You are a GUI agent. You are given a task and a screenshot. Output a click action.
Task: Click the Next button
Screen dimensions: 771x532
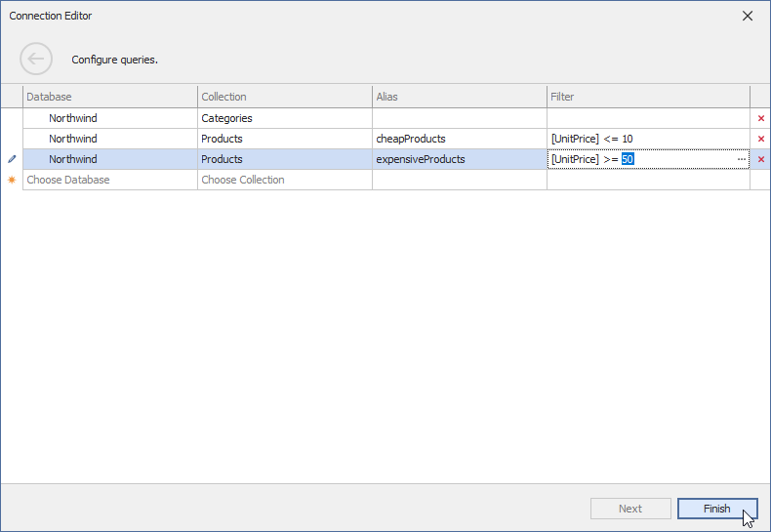click(x=630, y=509)
